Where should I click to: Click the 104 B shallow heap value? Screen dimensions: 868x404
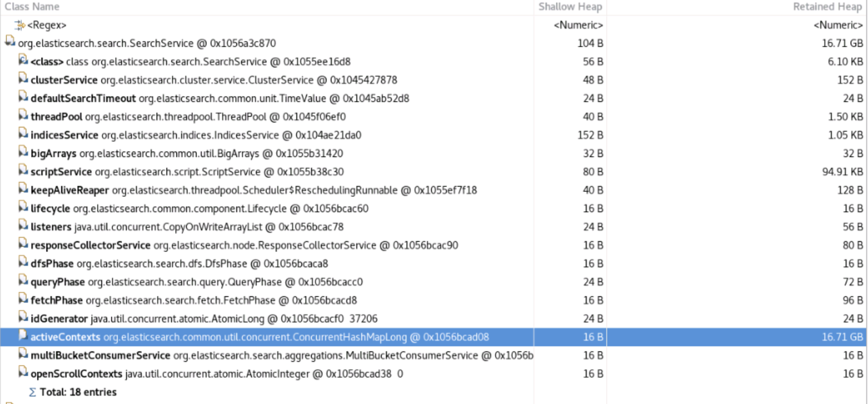[x=590, y=43]
